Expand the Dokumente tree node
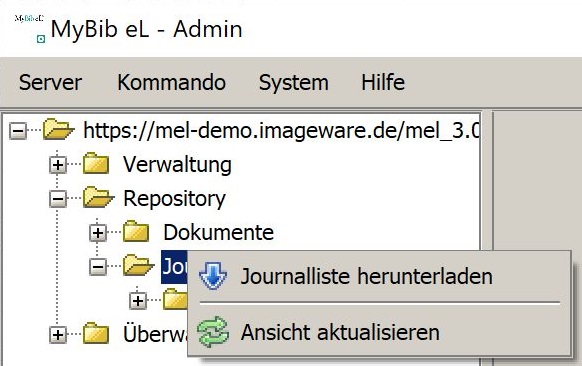Viewport: 582px width, 366px height. coord(98,233)
